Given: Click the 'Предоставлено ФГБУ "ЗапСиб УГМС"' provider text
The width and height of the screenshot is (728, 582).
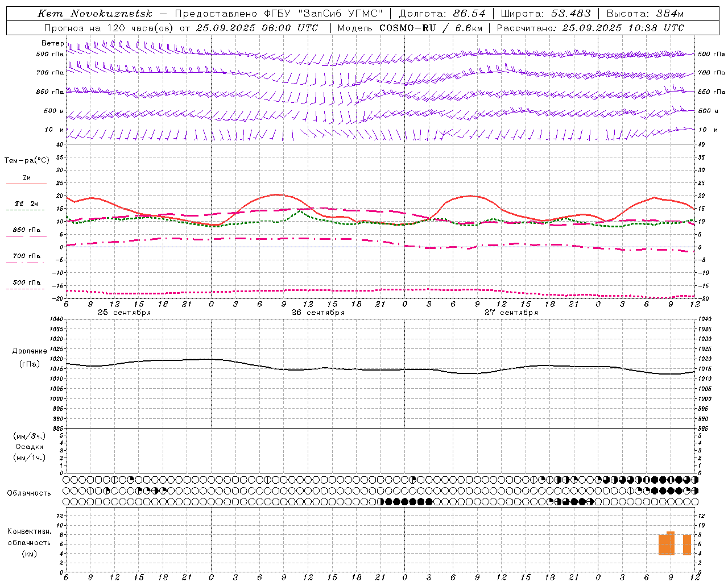Looking at the screenshot, I should point(279,14).
